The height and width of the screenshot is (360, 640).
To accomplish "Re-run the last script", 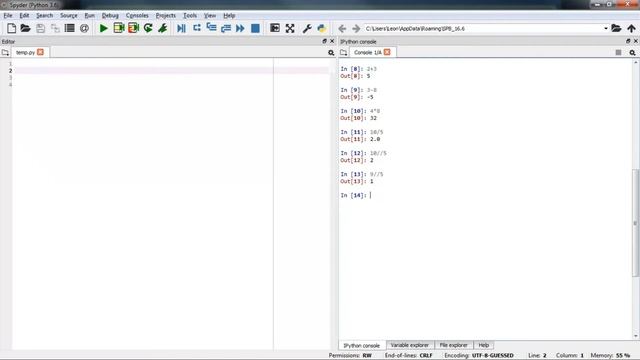I will [148, 28].
